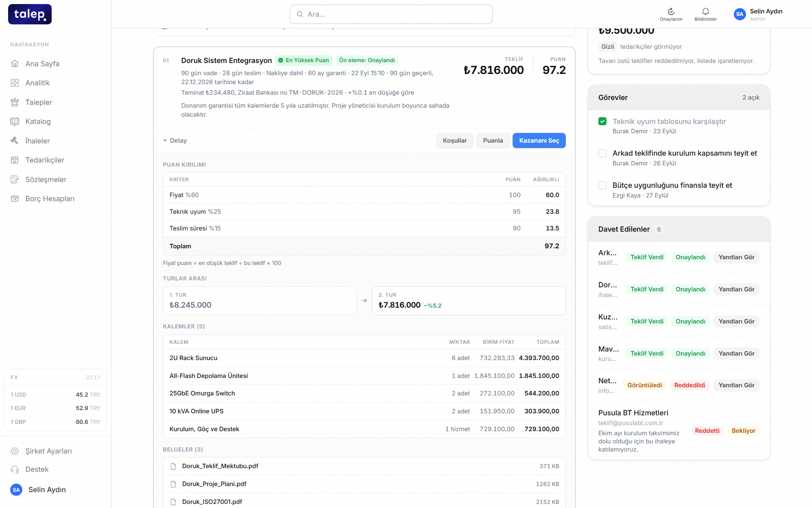Screen dimensions: 812x508
Task: Collapse the Detay section
Action: [x=175, y=141]
